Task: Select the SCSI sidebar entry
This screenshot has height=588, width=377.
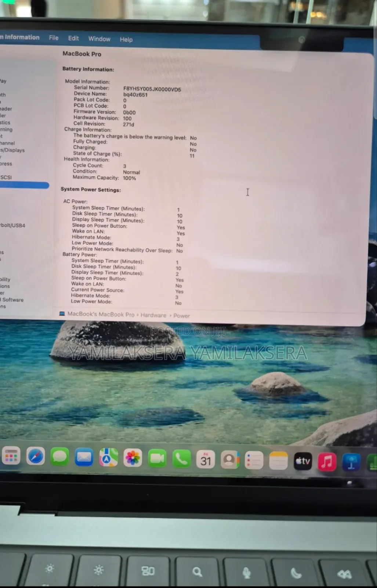Action: coord(6,177)
